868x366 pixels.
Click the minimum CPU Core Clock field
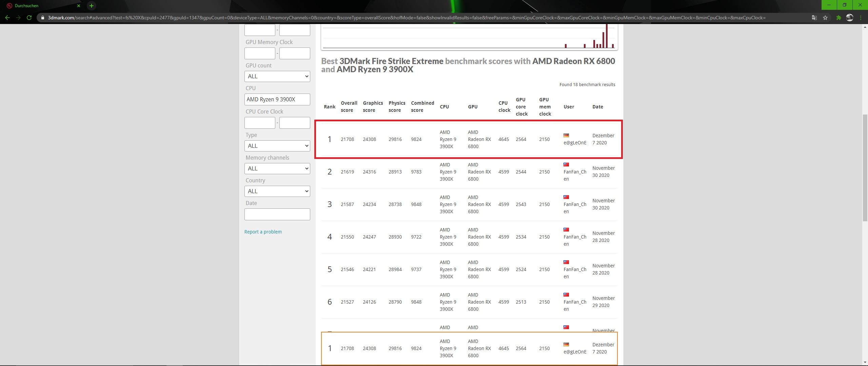click(260, 123)
